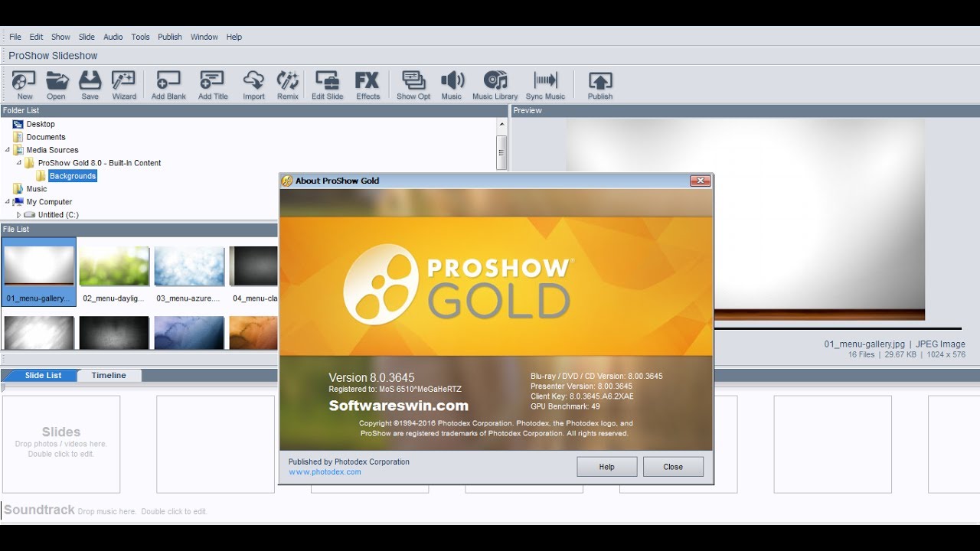Open the Audio menu
Image resolution: width=980 pixels, height=551 pixels.
coord(113,37)
